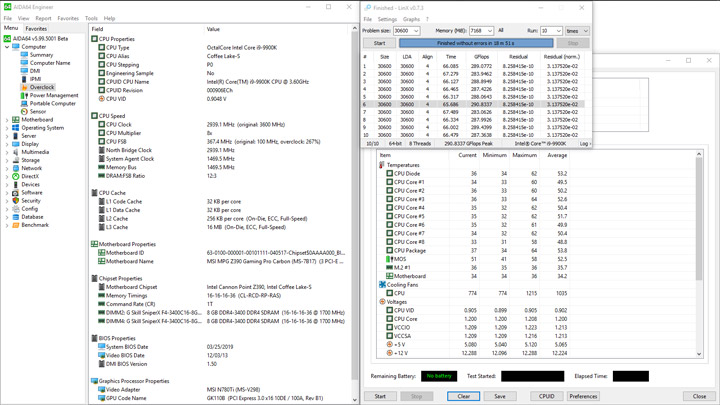This screenshot has width=720, height=405.
Task: Click the Close button in stability test
Action: pos(699,396)
